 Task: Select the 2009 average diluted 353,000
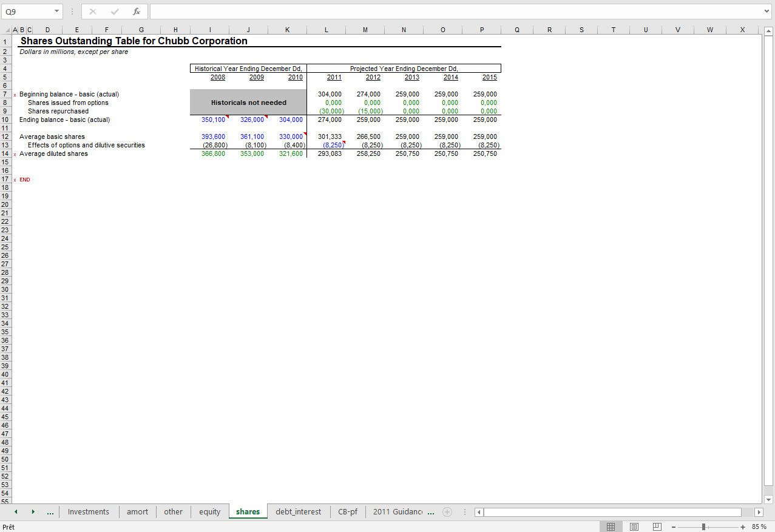tap(252, 153)
